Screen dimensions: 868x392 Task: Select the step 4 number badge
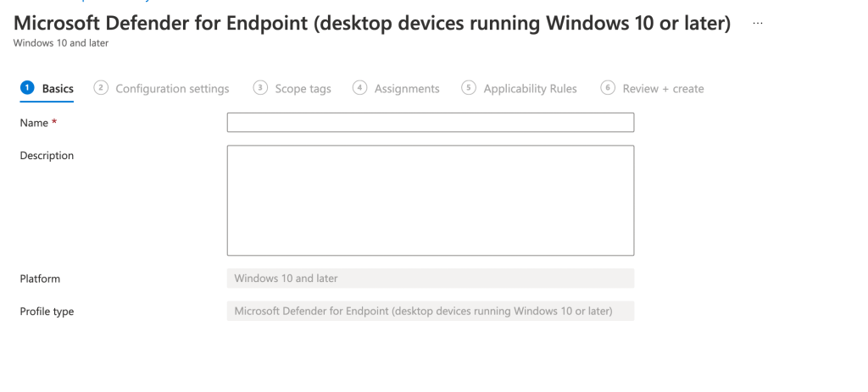coord(359,88)
